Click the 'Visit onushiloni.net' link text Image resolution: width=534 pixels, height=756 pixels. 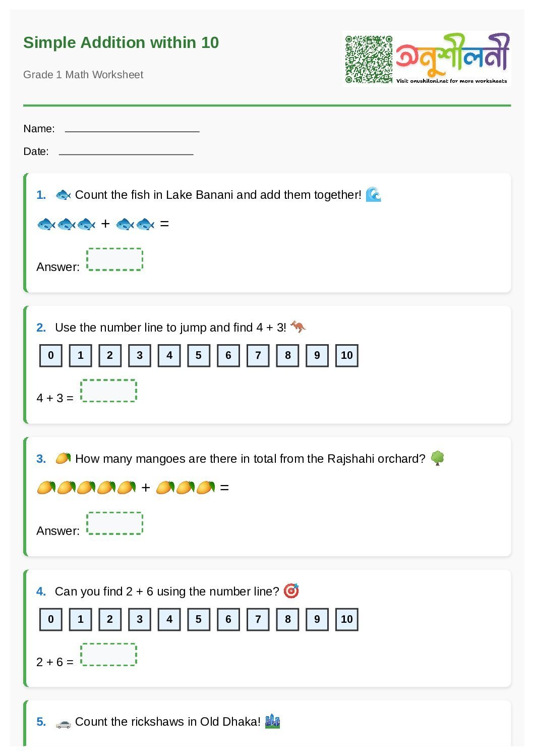tap(451, 81)
